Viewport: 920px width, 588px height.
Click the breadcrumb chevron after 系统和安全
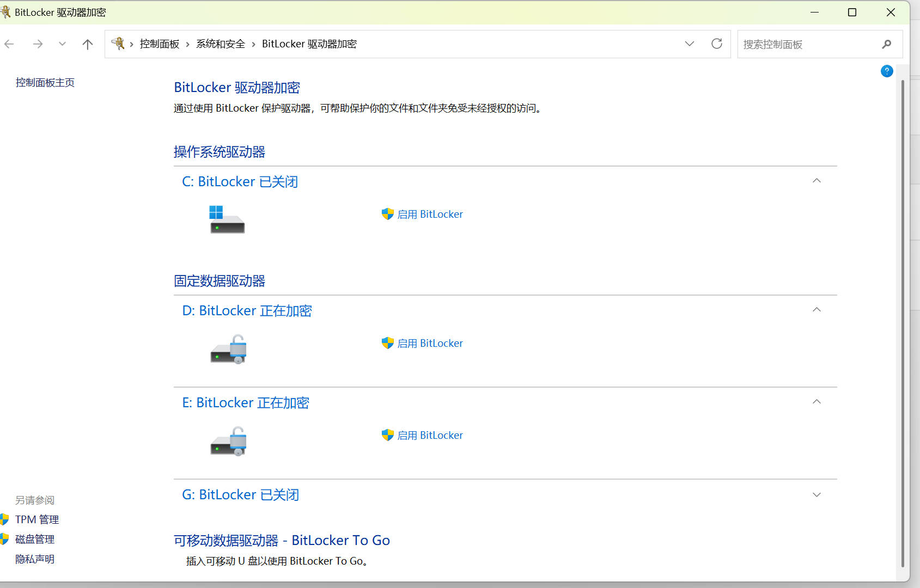tap(253, 44)
